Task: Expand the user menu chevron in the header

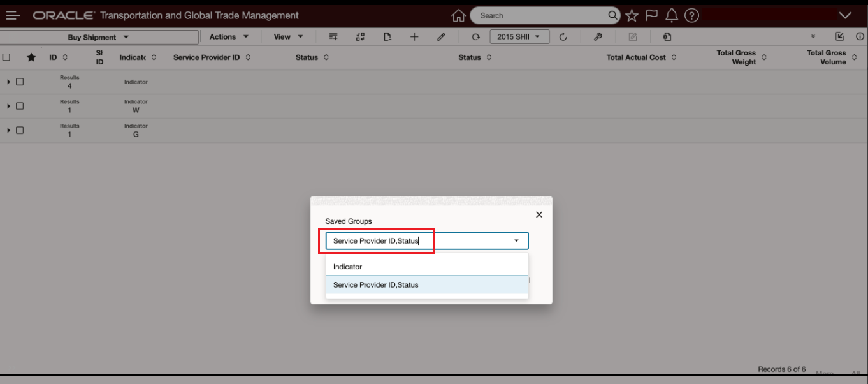Action: [x=845, y=15]
